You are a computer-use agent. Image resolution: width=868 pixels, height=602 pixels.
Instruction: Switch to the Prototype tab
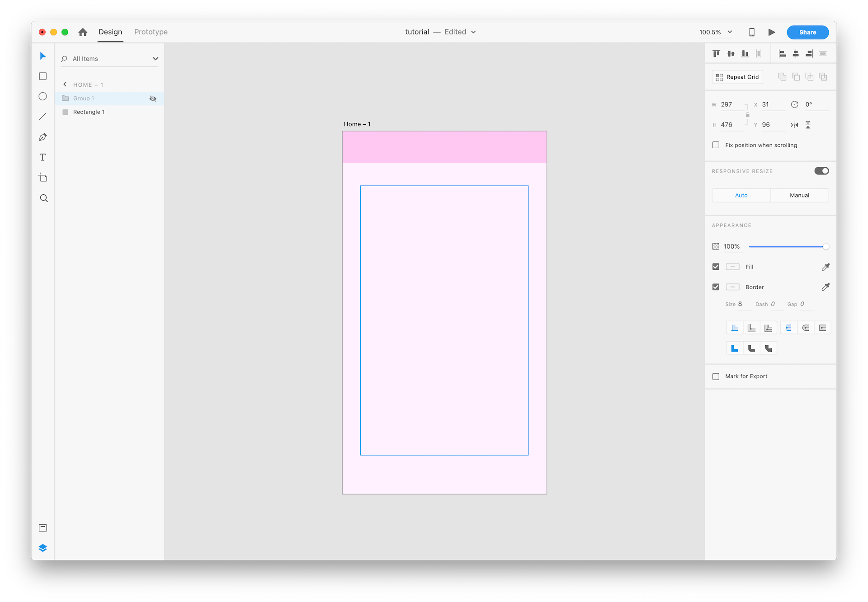pos(151,32)
